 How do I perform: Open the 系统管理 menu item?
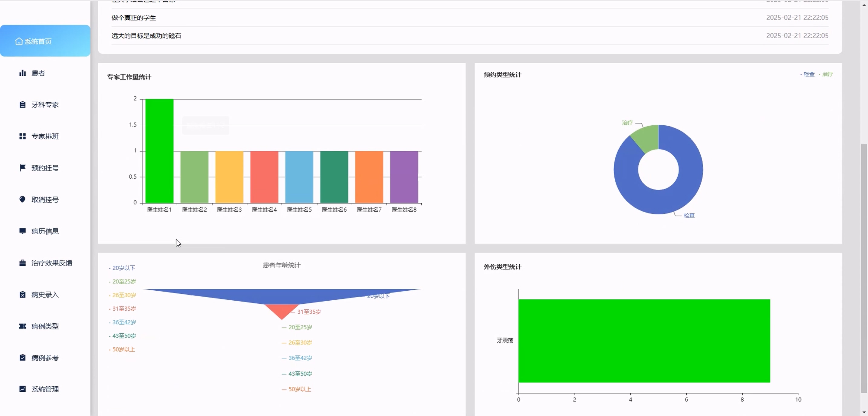click(45, 389)
